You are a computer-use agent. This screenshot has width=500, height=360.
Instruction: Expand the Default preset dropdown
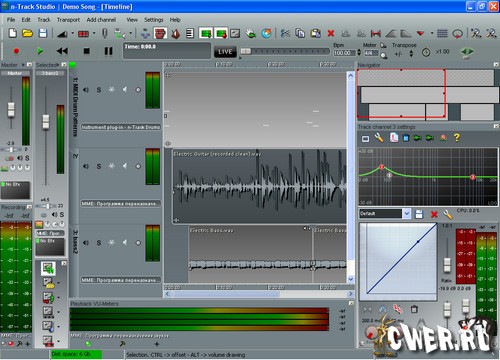[x=406, y=214]
